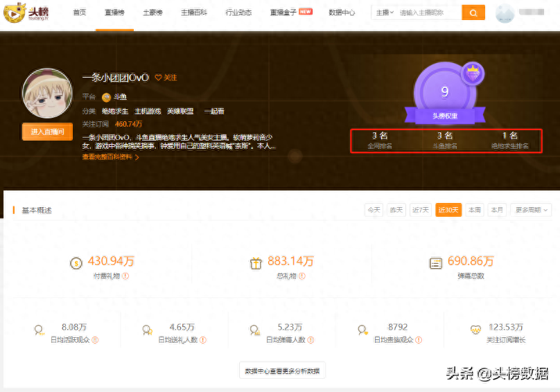Click the streamer name search input field
This screenshot has height=392, width=560.
(428, 13)
